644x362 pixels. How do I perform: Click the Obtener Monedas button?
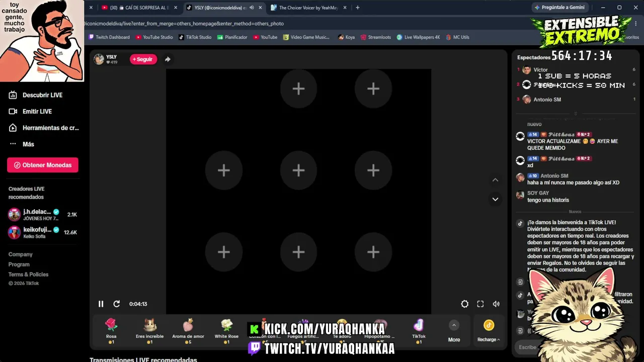pyautogui.click(x=43, y=165)
